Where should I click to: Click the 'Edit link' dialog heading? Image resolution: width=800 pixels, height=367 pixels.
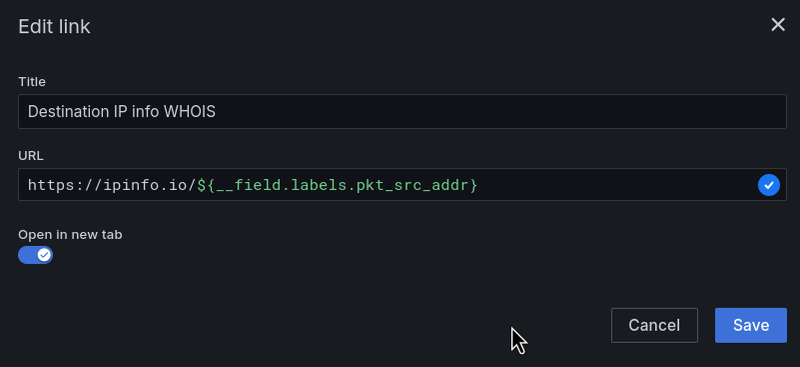tap(54, 27)
